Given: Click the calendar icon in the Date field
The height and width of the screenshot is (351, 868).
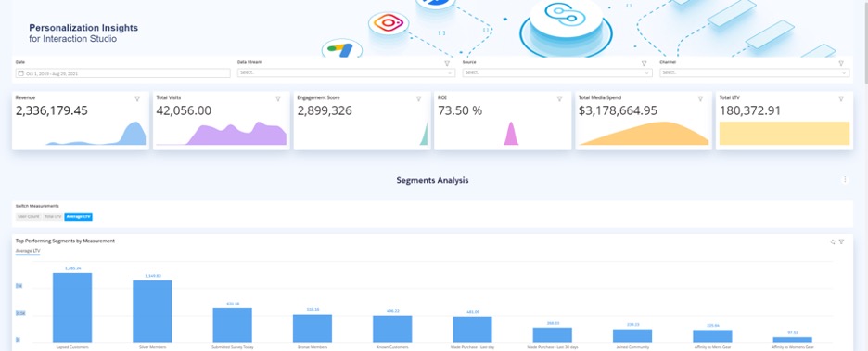Looking at the screenshot, I should click(x=20, y=73).
